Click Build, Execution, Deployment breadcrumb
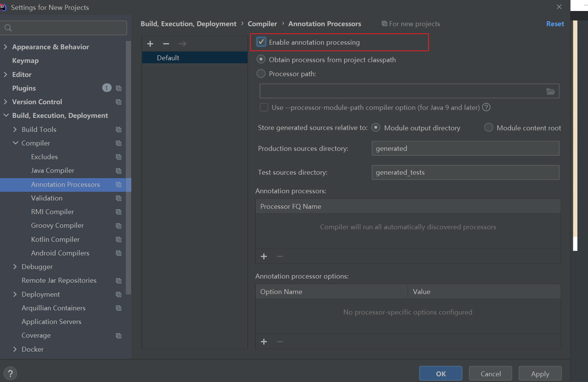588x382 pixels. [188, 23]
